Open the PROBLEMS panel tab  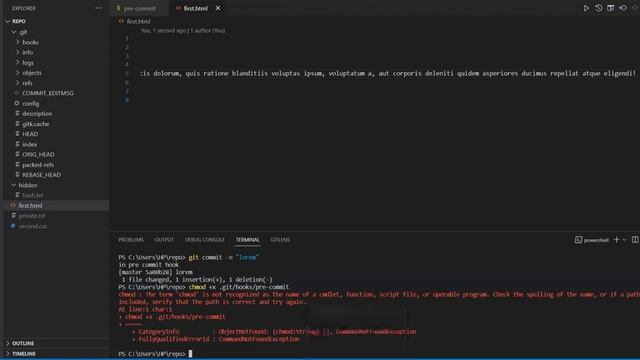(131, 240)
